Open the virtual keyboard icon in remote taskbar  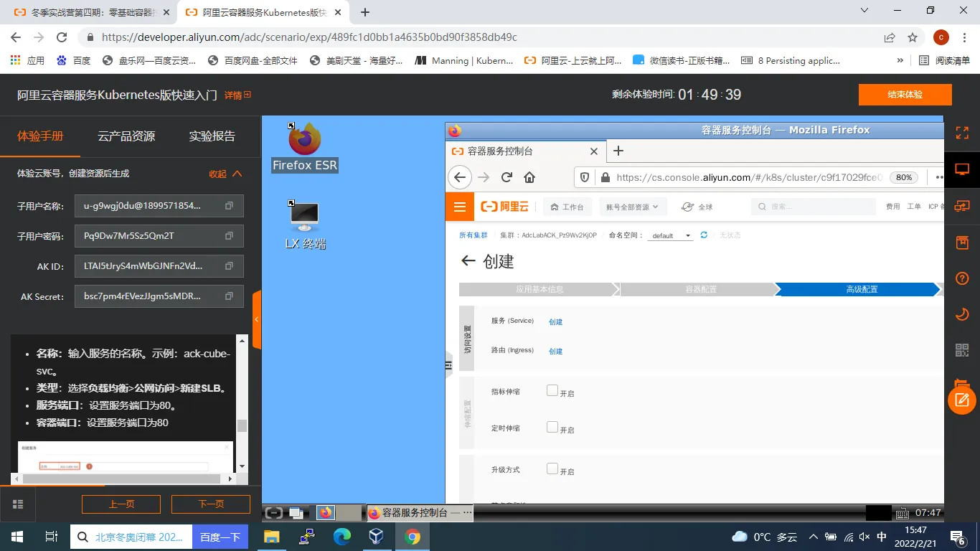coord(902,513)
